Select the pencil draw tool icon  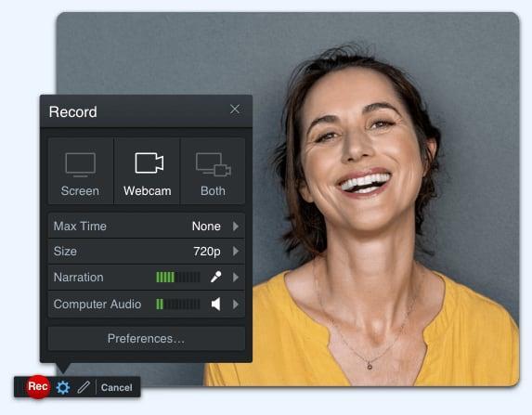pos(84,387)
